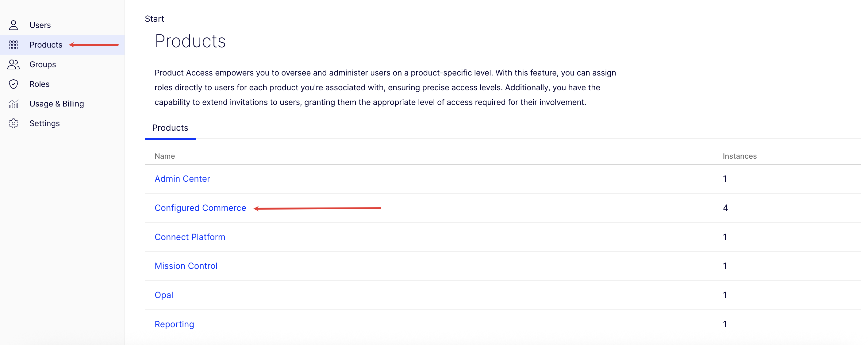The width and height of the screenshot is (868, 345).
Task: Select the Roles shield icon
Action: [13, 84]
